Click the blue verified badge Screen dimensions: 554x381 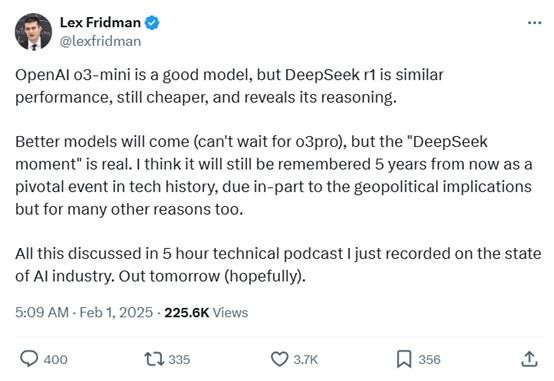click(152, 23)
